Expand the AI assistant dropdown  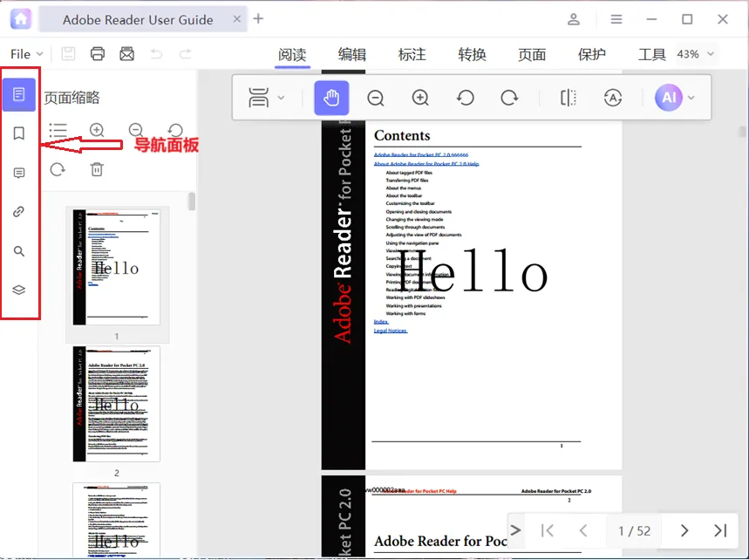point(691,98)
